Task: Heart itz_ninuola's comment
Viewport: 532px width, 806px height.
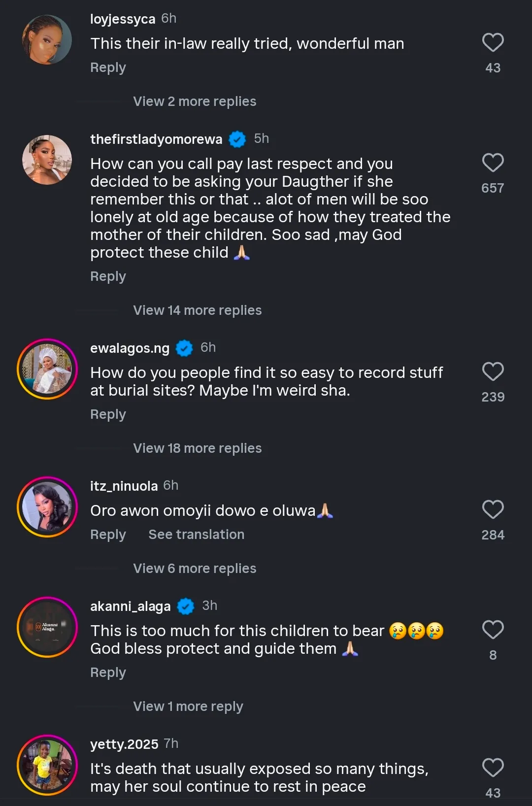Action: [493, 510]
